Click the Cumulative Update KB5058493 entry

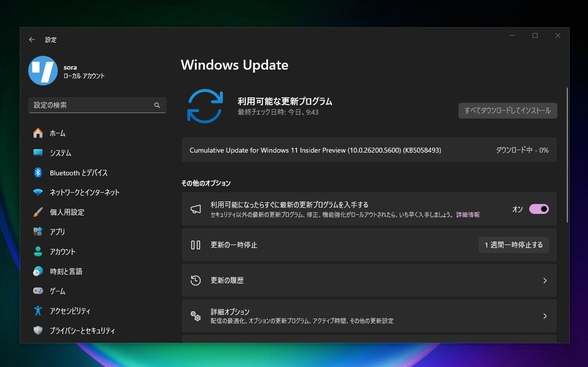click(369, 150)
